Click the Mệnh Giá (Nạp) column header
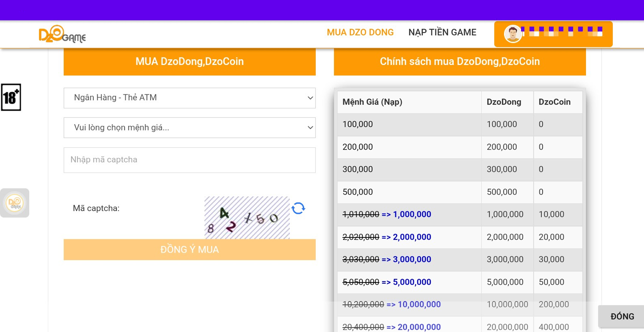 (x=409, y=102)
